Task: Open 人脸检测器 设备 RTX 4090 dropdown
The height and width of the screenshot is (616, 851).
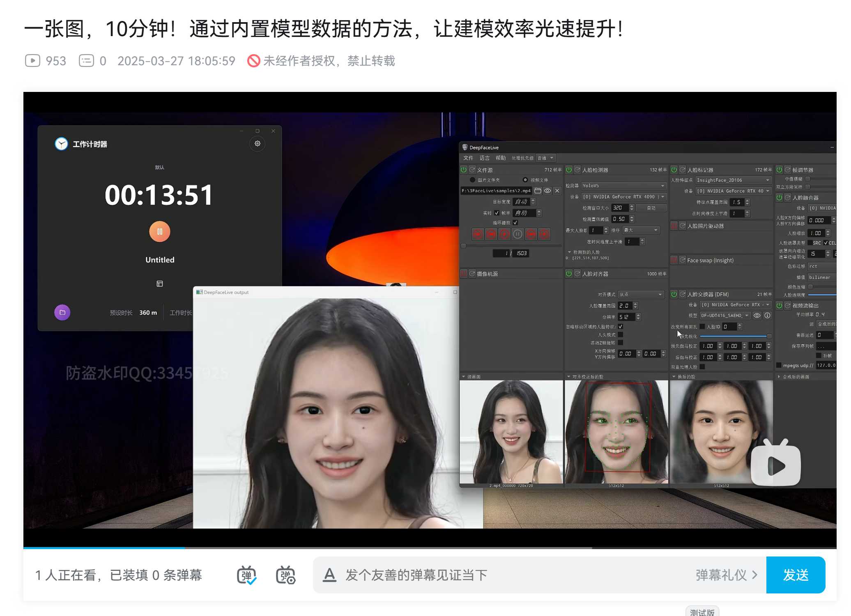Action: click(623, 197)
